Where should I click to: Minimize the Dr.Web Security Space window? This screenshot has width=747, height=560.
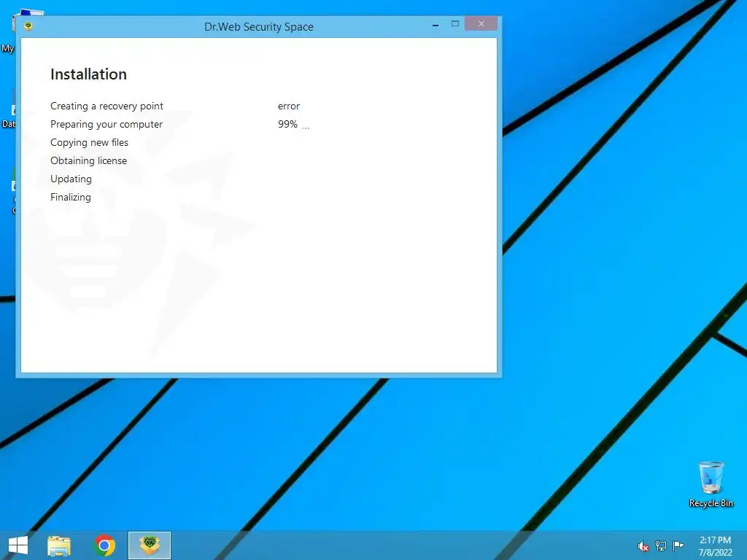coord(436,25)
